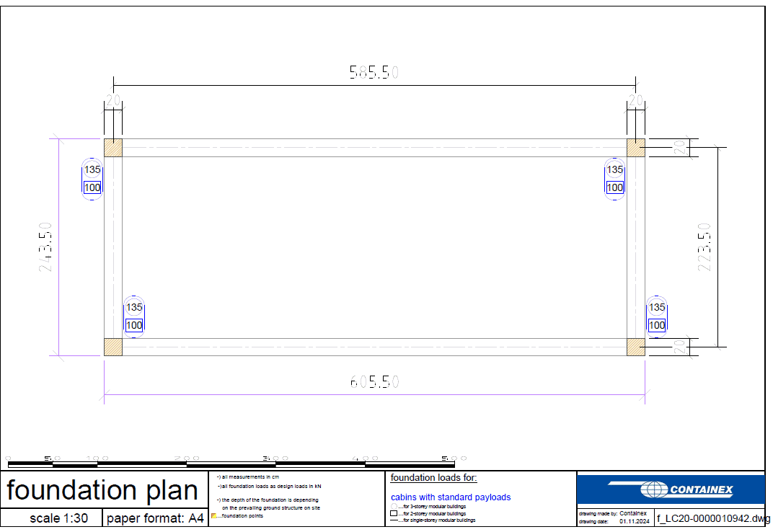Click the "scale 1:30" label
Screen dimensions: 773x532
tap(58, 518)
